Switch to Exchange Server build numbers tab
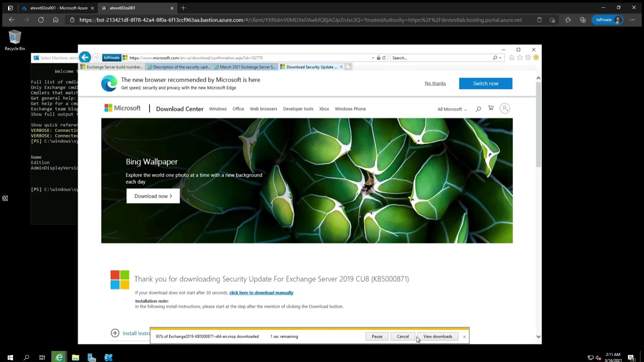644x362 pixels. point(112,67)
